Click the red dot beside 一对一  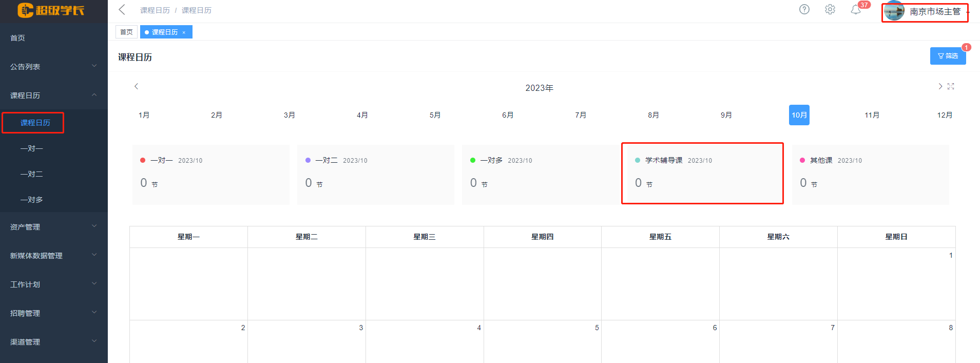pos(143,160)
